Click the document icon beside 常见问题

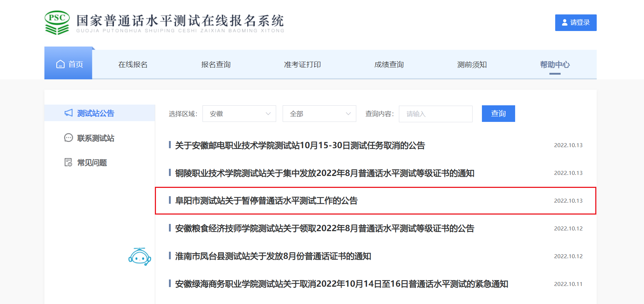[68, 162]
